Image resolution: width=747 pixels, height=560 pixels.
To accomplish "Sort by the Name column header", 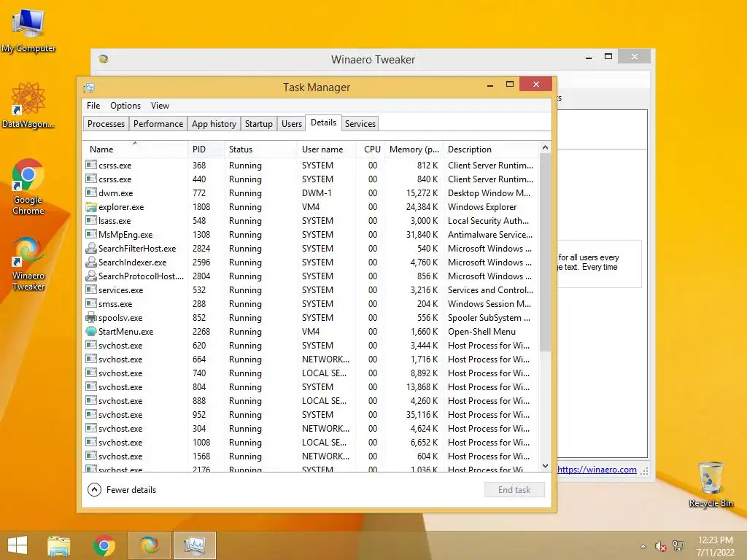I will 135,149.
